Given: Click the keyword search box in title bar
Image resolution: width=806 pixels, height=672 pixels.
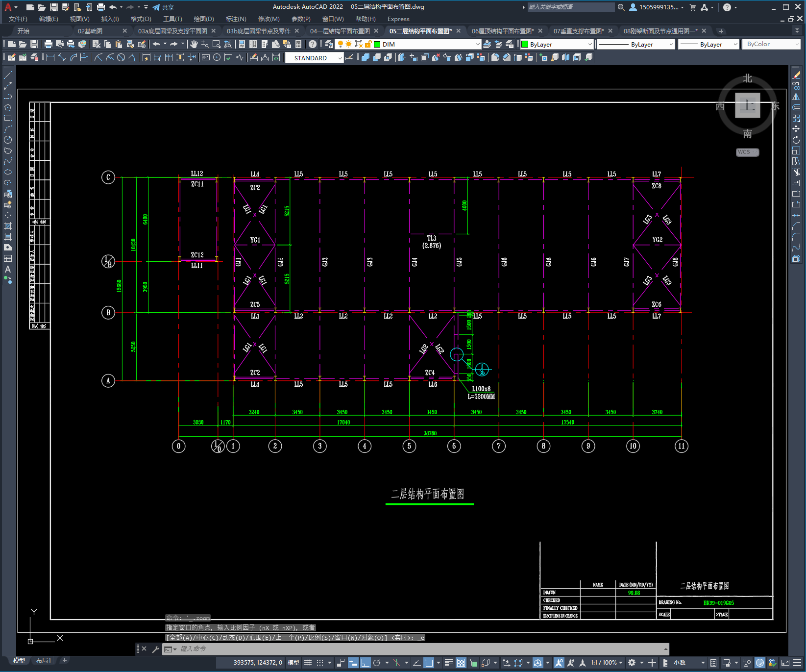Looking at the screenshot, I should 570,7.
